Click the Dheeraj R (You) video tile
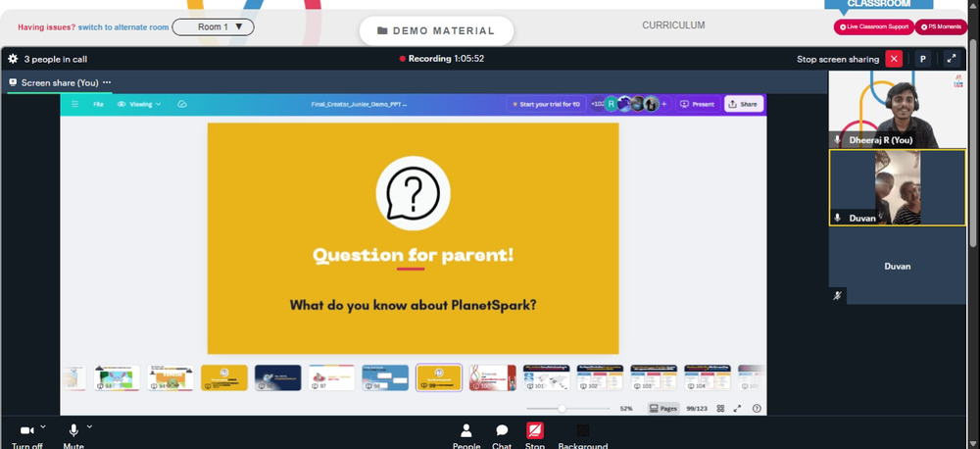The width and height of the screenshot is (980, 449). 897,110
